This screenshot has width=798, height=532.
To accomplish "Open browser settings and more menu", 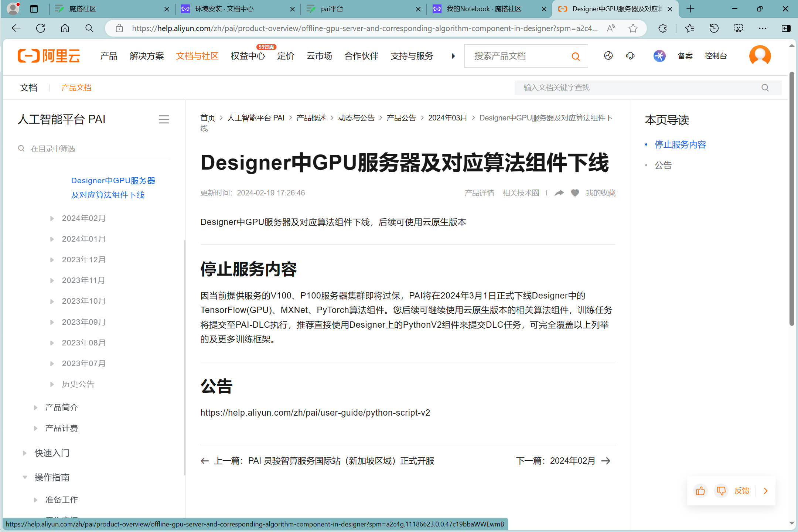I will 763,28.
